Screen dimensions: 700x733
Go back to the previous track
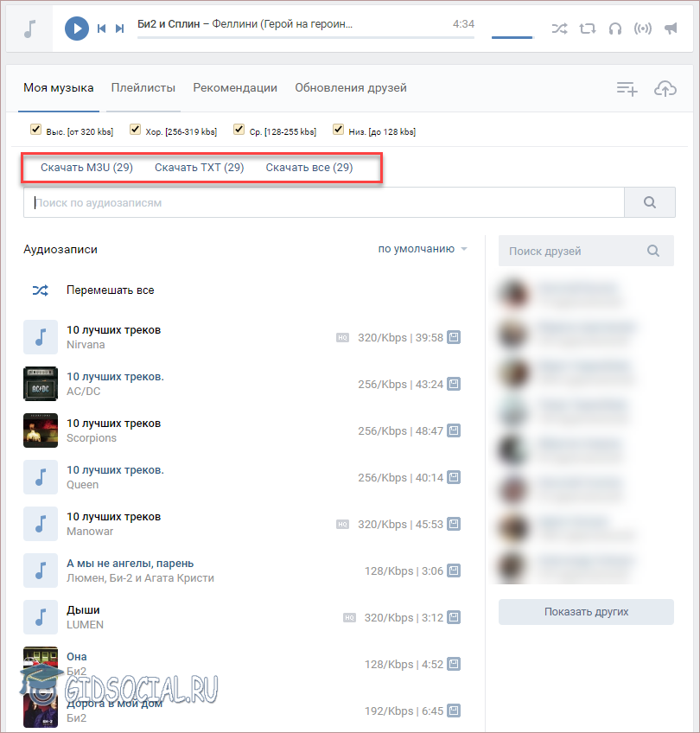pyautogui.click(x=101, y=29)
